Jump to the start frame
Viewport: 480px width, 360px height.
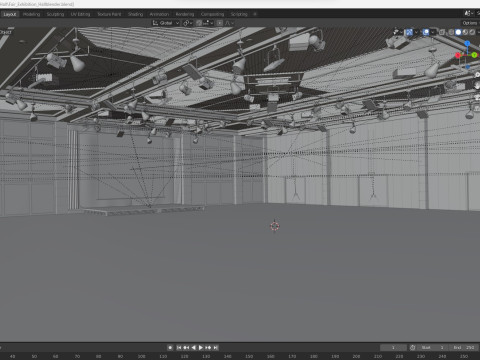coord(179,347)
